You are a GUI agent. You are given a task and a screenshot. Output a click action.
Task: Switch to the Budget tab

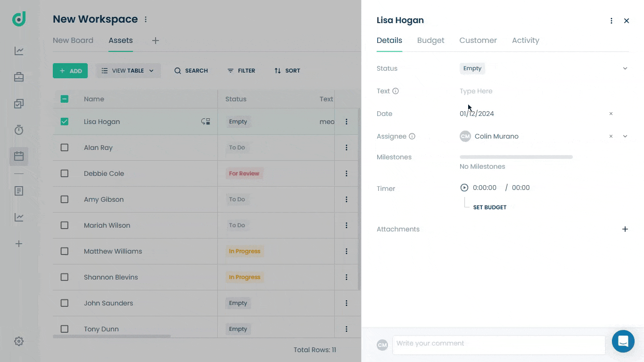tap(431, 41)
